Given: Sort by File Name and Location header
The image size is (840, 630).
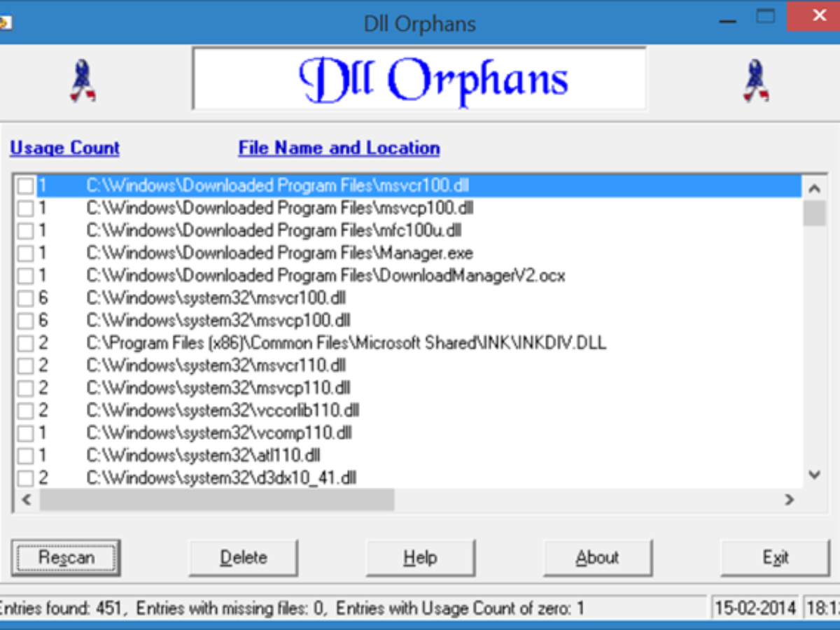Looking at the screenshot, I should tap(339, 148).
